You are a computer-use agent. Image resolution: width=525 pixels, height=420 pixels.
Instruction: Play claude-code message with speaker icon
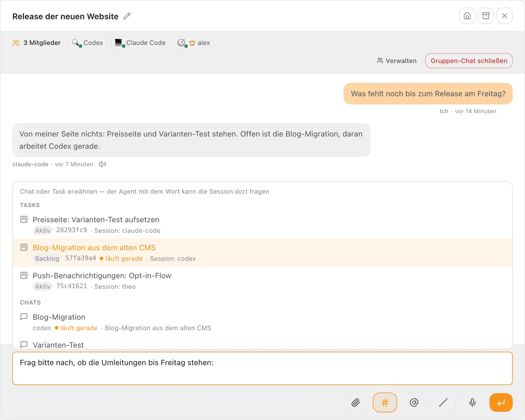[x=102, y=164]
